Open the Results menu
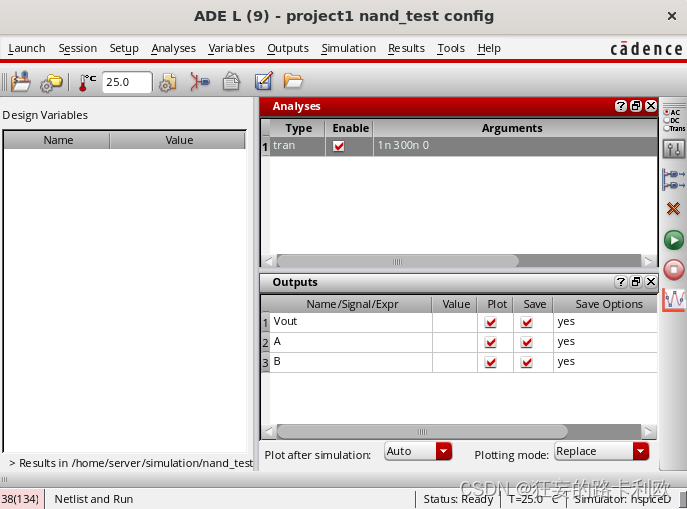 point(406,48)
